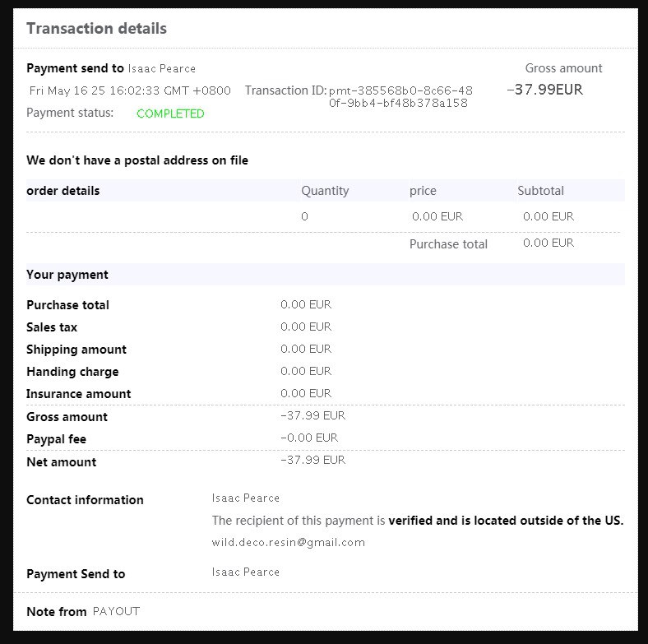Click the email wild.deco.resin@gmail.com

pyautogui.click(x=288, y=542)
